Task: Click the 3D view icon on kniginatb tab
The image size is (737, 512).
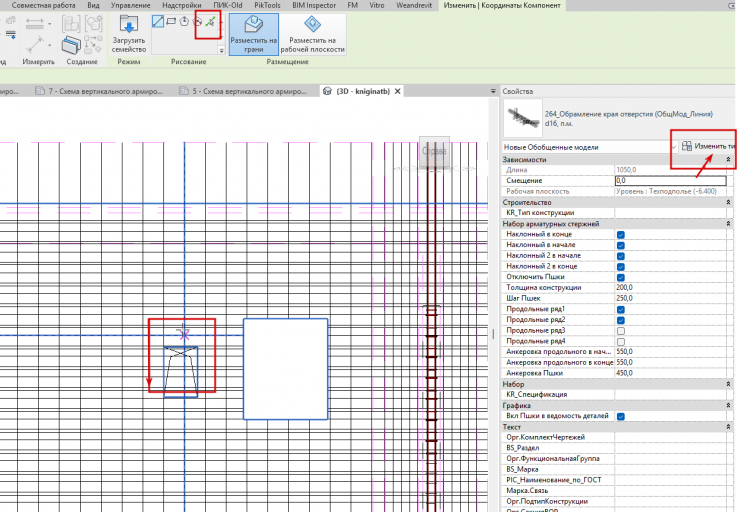Action: (327, 91)
